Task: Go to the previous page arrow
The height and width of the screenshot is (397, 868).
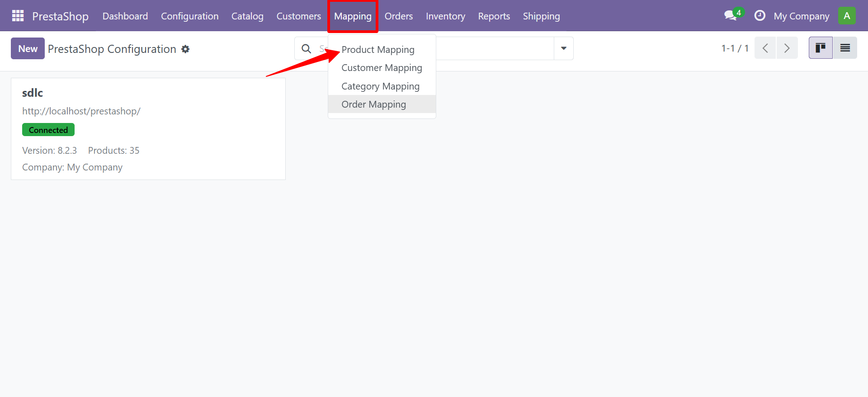Action: coord(765,48)
